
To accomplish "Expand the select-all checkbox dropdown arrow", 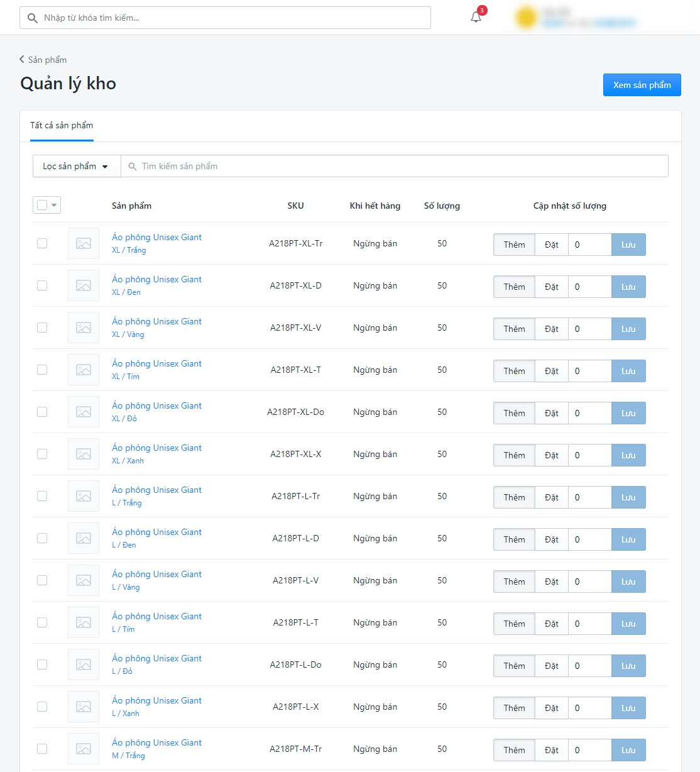I will (x=54, y=205).
